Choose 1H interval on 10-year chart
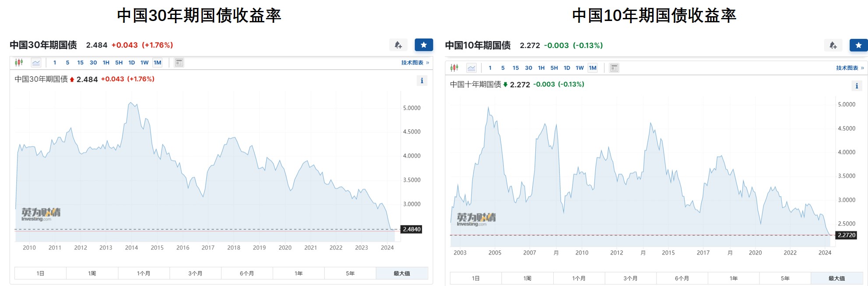Image resolution: width=868 pixels, height=286 pixels. (x=541, y=68)
